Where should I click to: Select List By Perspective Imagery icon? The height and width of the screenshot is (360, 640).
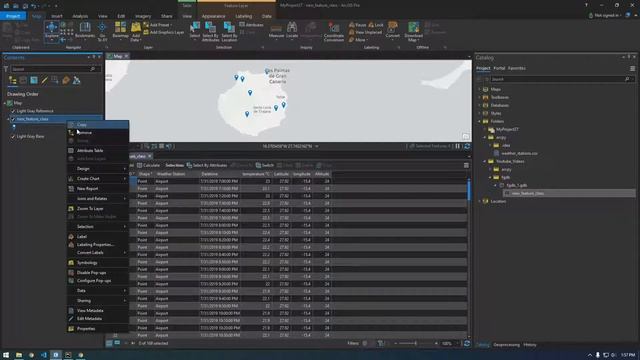(76, 80)
